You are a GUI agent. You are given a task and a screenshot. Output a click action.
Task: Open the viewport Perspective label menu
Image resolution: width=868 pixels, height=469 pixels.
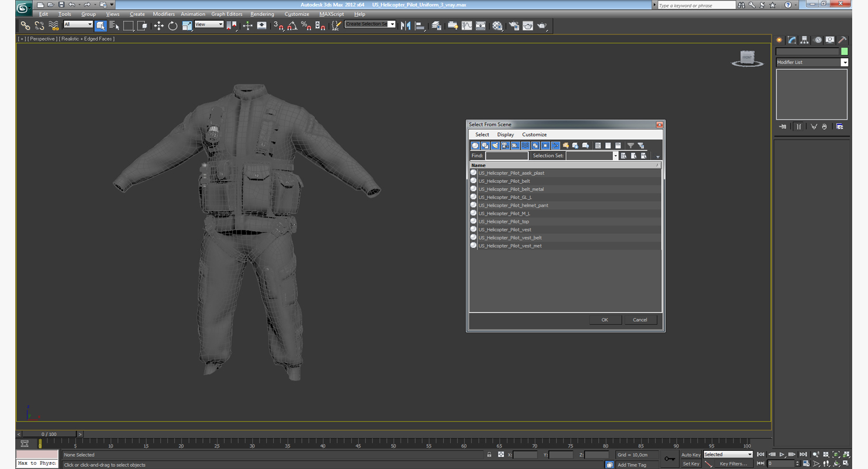[42, 39]
